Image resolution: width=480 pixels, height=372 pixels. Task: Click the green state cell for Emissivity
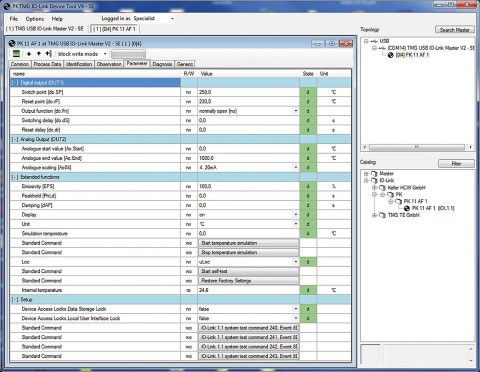click(x=308, y=186)
